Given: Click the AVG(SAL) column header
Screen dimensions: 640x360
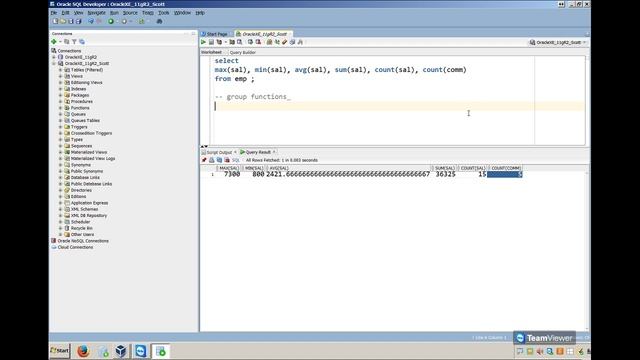Looking at the screenshot, I should (x=349, y=168).
